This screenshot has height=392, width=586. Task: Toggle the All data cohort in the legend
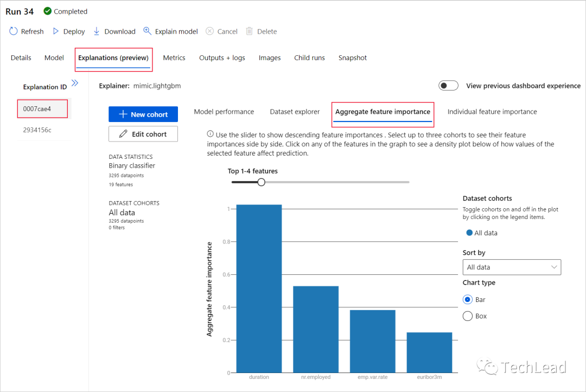482,233
